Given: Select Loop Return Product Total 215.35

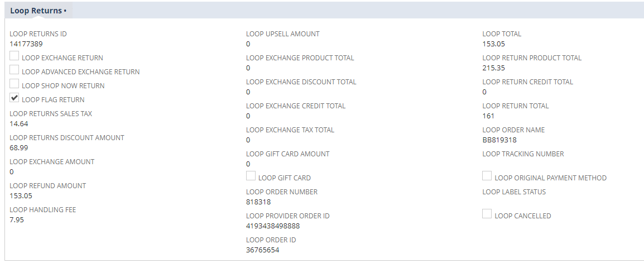Looking at the screenshot, I should click(493, 68).
